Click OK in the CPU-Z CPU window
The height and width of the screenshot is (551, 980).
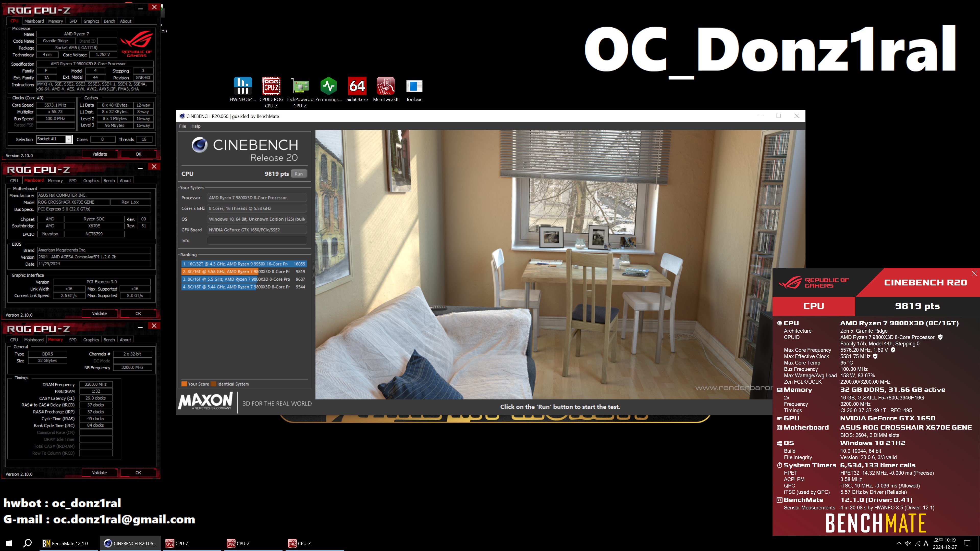[139, 154]
